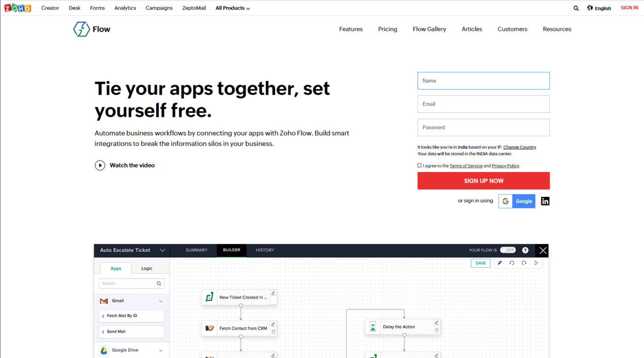644x358 pixels.
Task: Go to Desk in top bar
Action: click(x=75, y=8)
